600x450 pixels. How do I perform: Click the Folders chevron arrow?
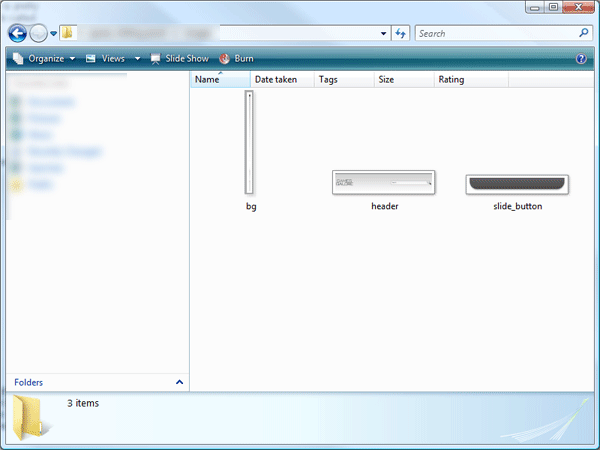[179, 382]
